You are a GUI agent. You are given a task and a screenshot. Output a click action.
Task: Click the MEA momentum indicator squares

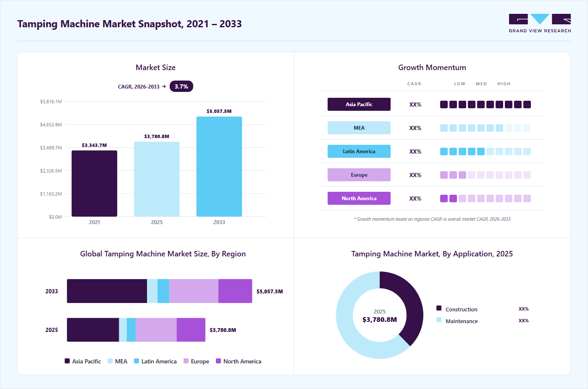click(486, 128)
